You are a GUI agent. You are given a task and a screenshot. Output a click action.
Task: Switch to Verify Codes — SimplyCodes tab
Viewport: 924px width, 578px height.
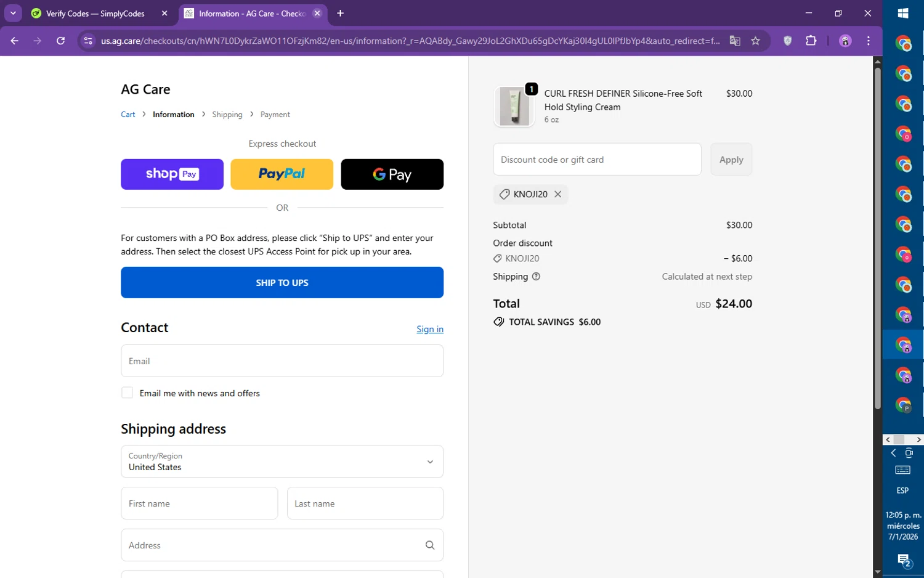[95, 14]
